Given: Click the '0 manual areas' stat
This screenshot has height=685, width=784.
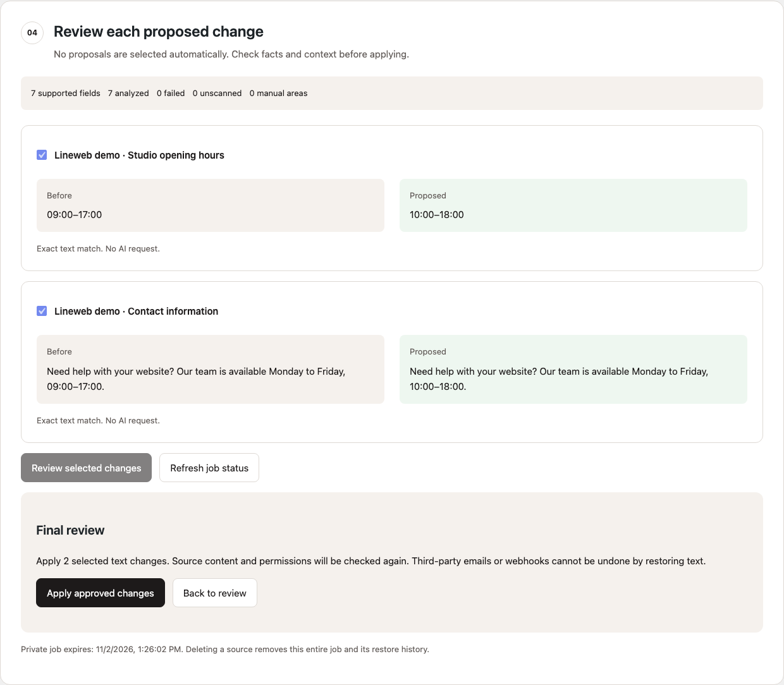Looking at the screenshot, I should point(278,93).
